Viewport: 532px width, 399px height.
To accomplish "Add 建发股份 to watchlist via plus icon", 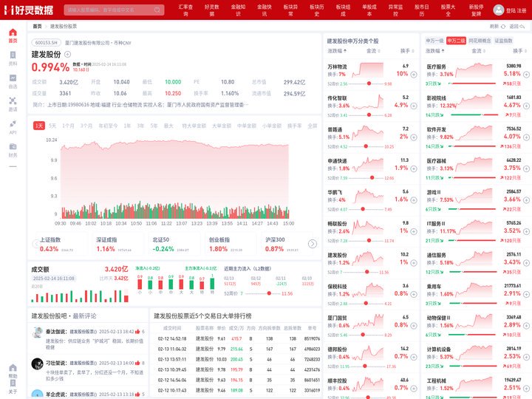I will tap(67, 54).
